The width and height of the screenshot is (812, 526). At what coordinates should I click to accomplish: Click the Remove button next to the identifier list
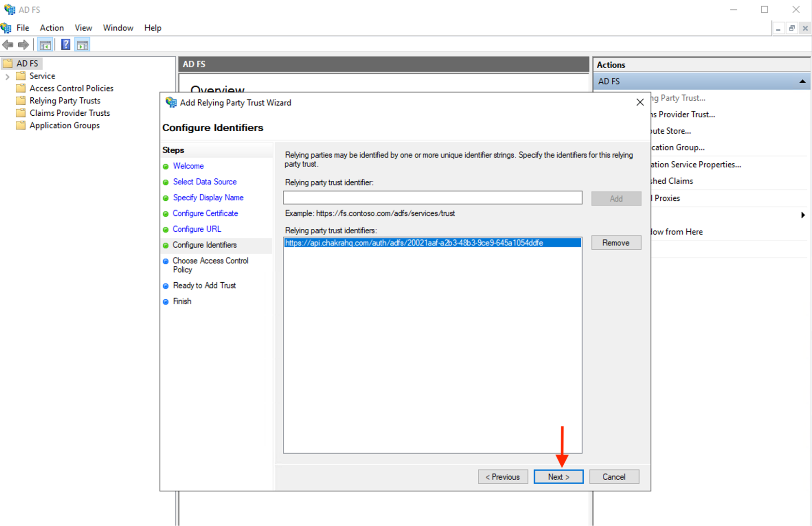(616, 242)
